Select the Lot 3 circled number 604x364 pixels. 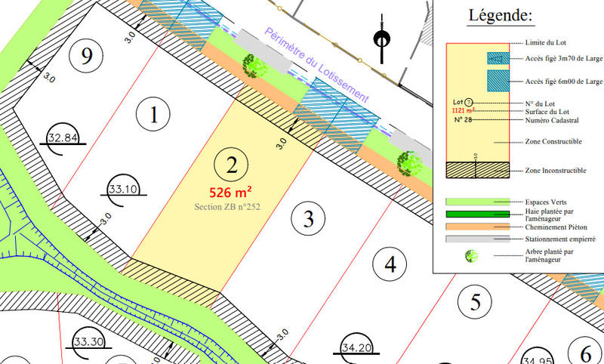pos(308,220)
